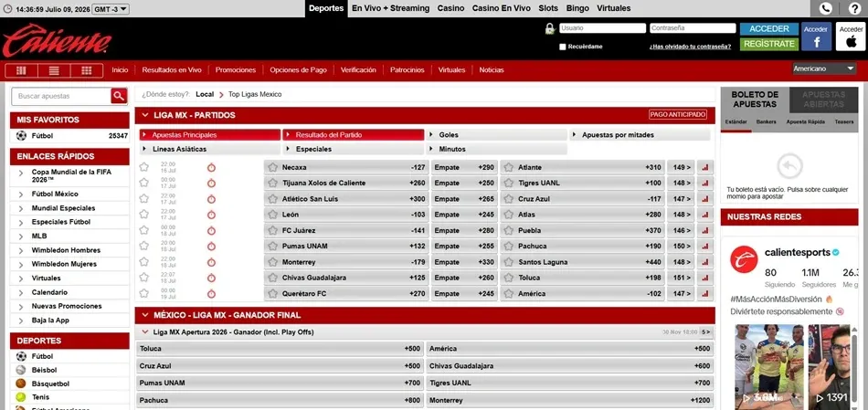Viewport: 868px width, 410px height.
Task: Select the three-column layout icon
Action: tap(21, 70)
